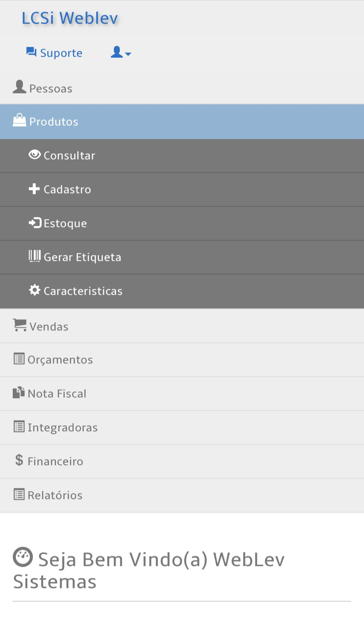Viewport: 364px width, 623px height.
Task: Click the LCSi Weblev brand link
Action: tap(70, 18)
